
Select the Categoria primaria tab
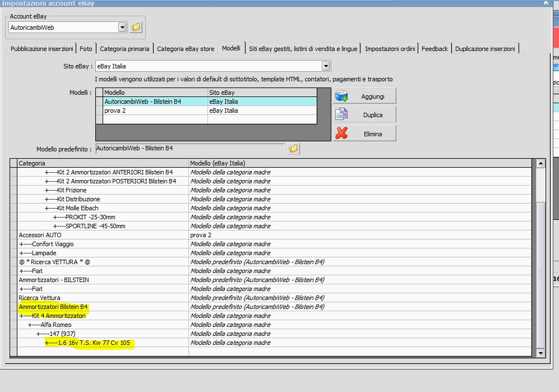click(x=124, y=49)
